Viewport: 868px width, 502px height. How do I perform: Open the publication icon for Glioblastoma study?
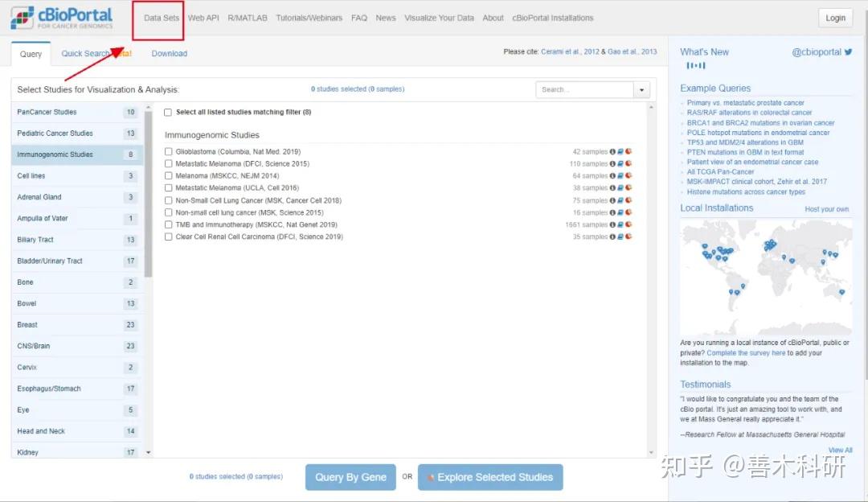(x=620, y=152)
